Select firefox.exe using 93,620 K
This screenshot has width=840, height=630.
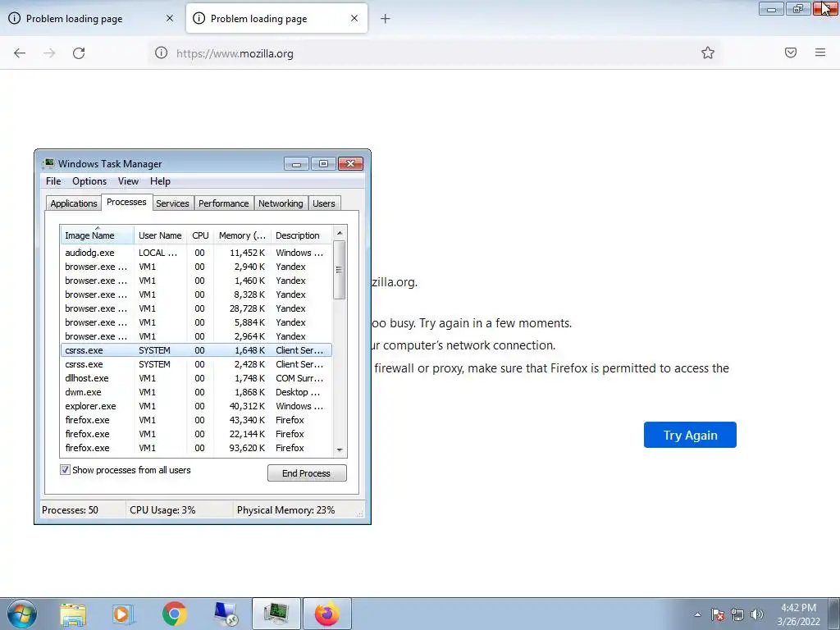click(196, 447)
